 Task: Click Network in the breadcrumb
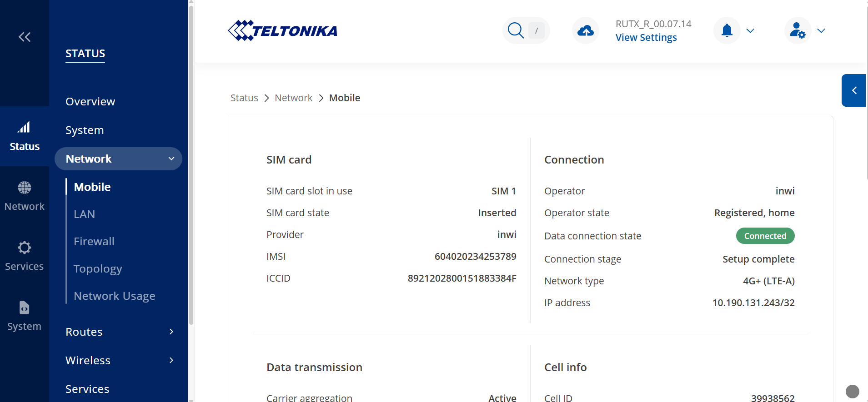(293, 98)
